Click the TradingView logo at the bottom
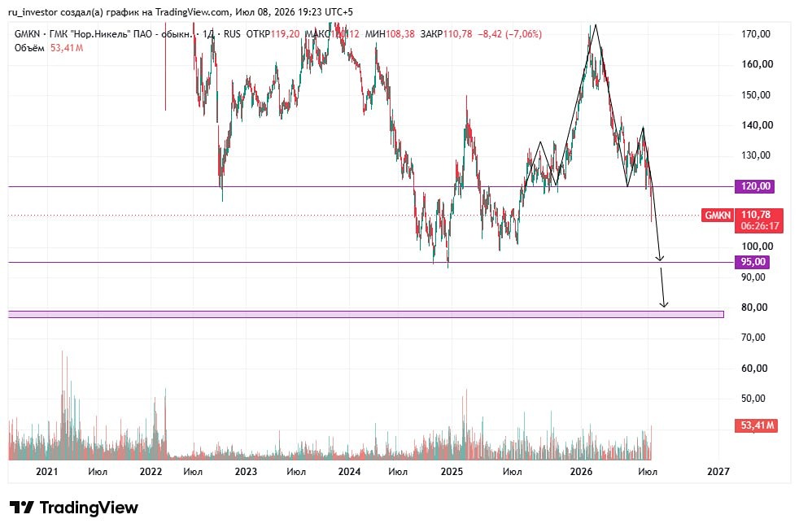Viewport: 799px width, 532px height. [74, 508]
